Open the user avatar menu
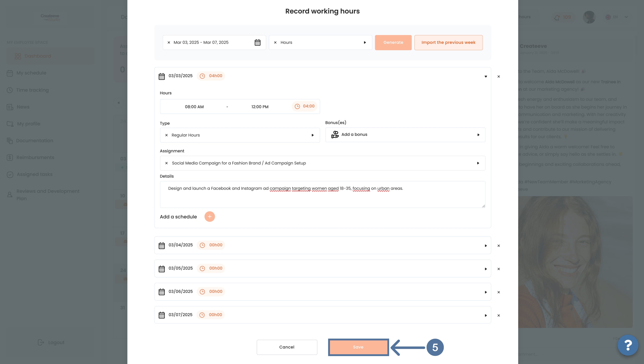 pos(589,17)
